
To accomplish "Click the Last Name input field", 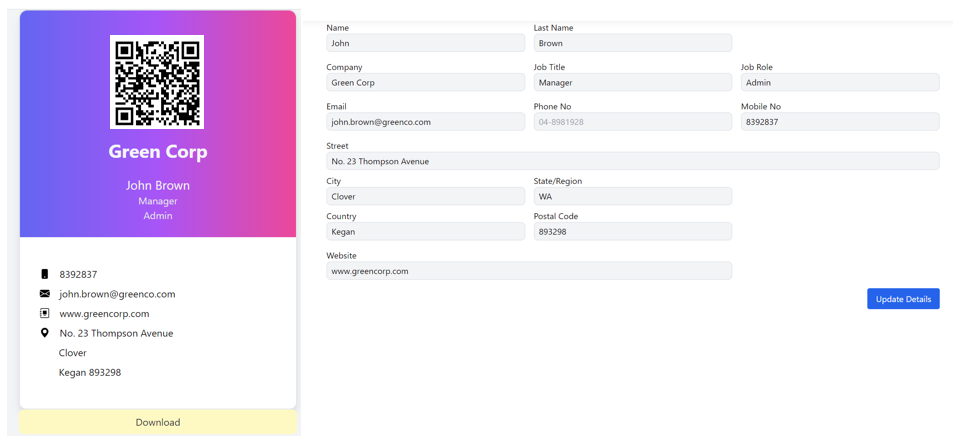I will click(x=632, y=43).
